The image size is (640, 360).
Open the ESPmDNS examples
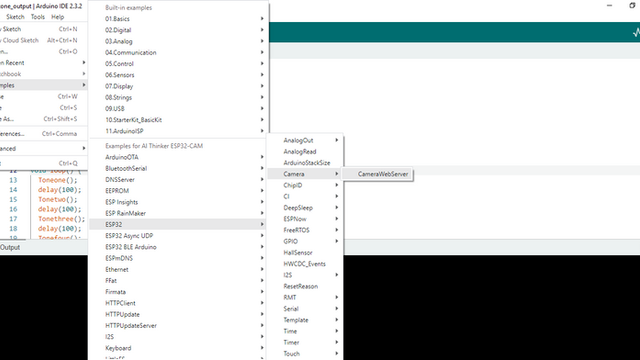point(178,258)
